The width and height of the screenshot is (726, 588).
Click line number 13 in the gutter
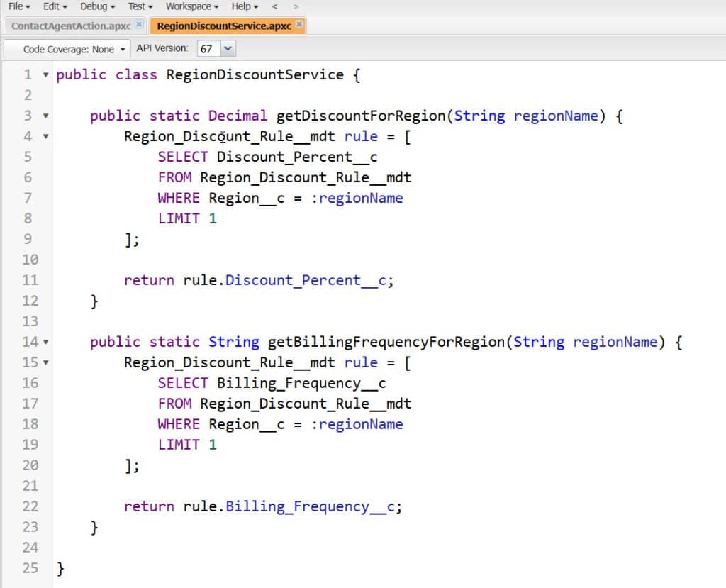tap(30, 321)
